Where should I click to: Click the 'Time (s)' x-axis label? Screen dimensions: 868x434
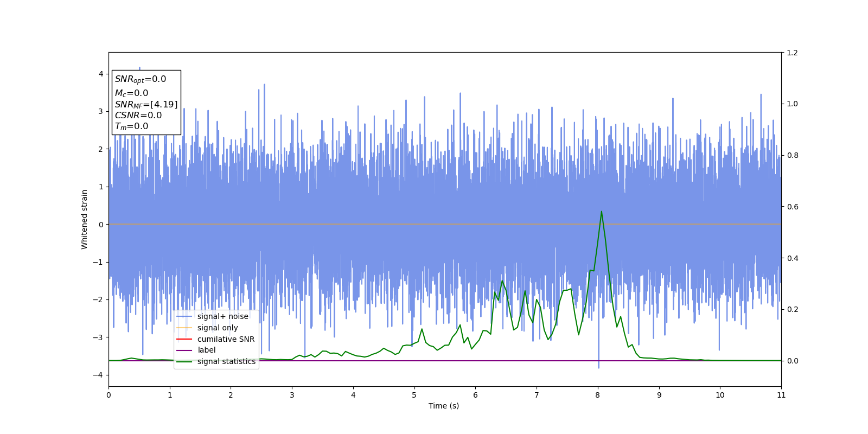click(x=444, y=406)
